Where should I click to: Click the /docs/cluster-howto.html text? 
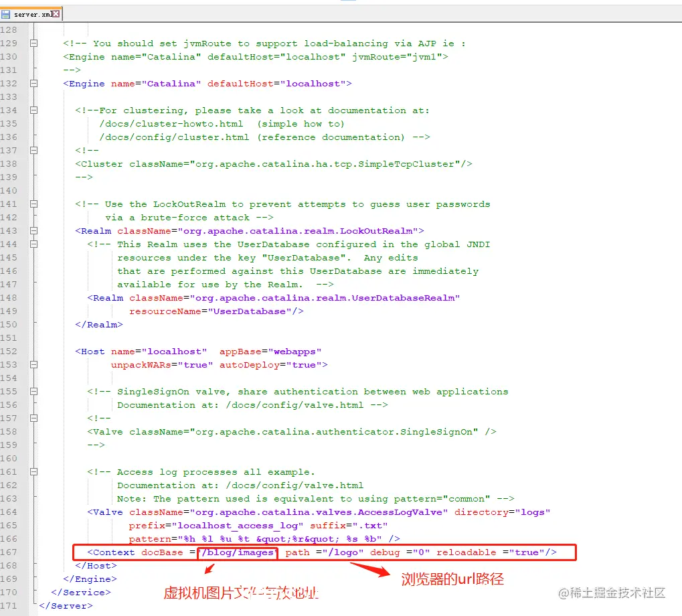click(x=171, y=124)
